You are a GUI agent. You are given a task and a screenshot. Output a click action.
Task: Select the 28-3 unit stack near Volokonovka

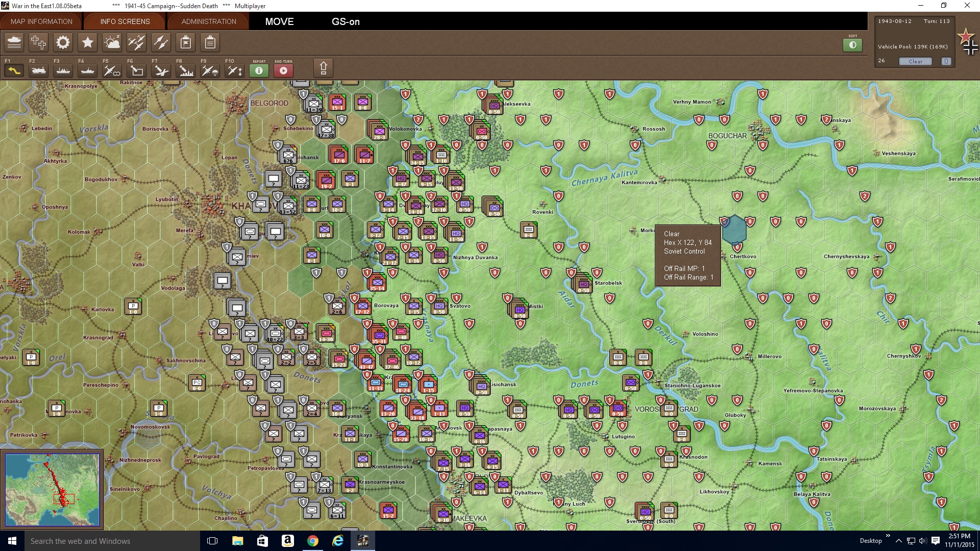coord(378,130)
